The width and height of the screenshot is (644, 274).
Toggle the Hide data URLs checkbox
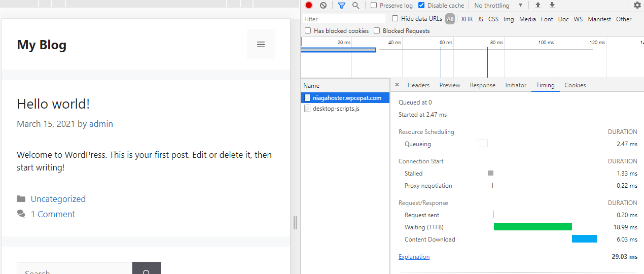395,19
